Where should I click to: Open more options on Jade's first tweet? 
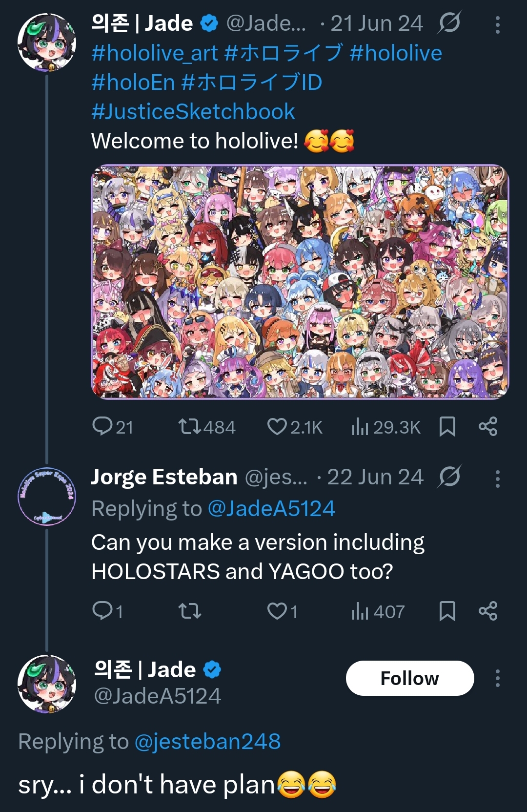[497, 25]
